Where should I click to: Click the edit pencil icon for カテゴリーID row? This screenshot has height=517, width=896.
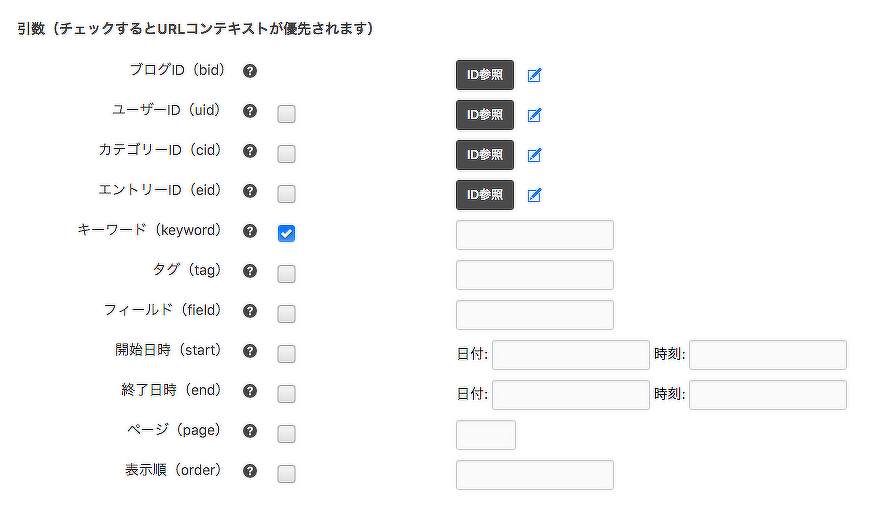534,155
